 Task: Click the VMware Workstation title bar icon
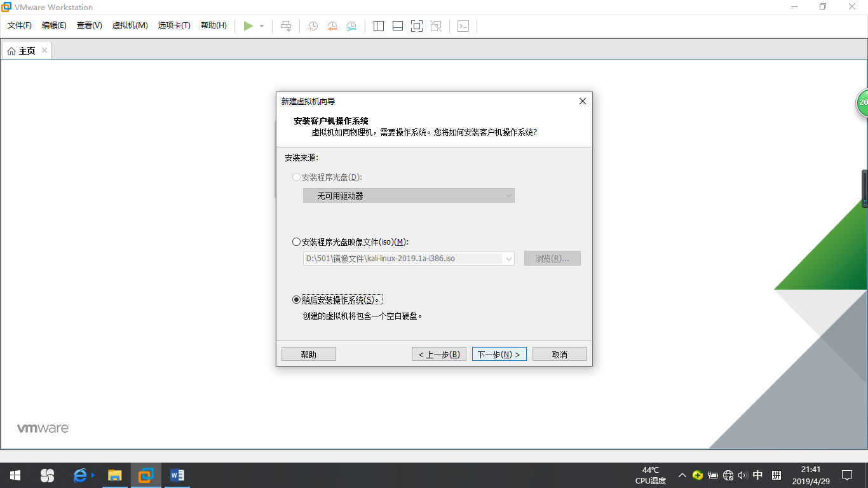pyautogui.click(x=8, y=7)
